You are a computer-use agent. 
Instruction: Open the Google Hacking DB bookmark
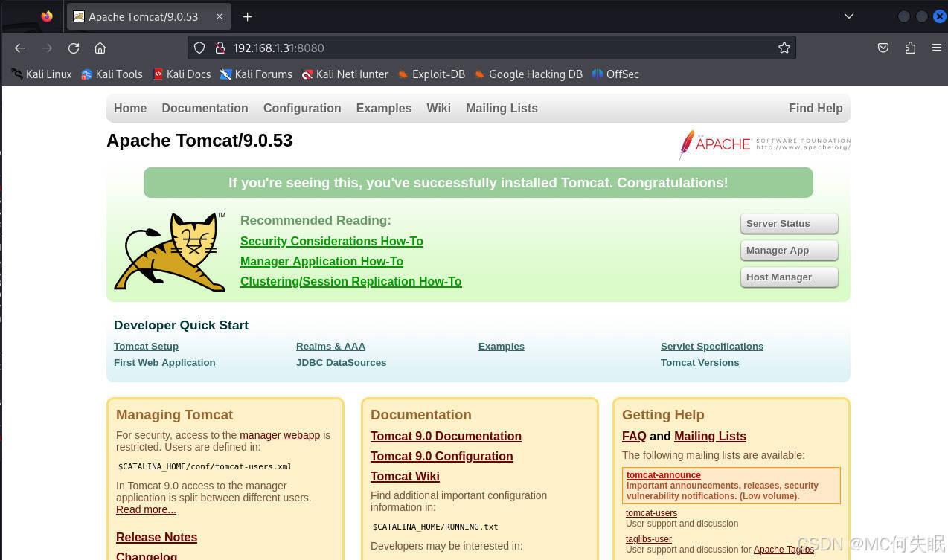pos(528,74)
